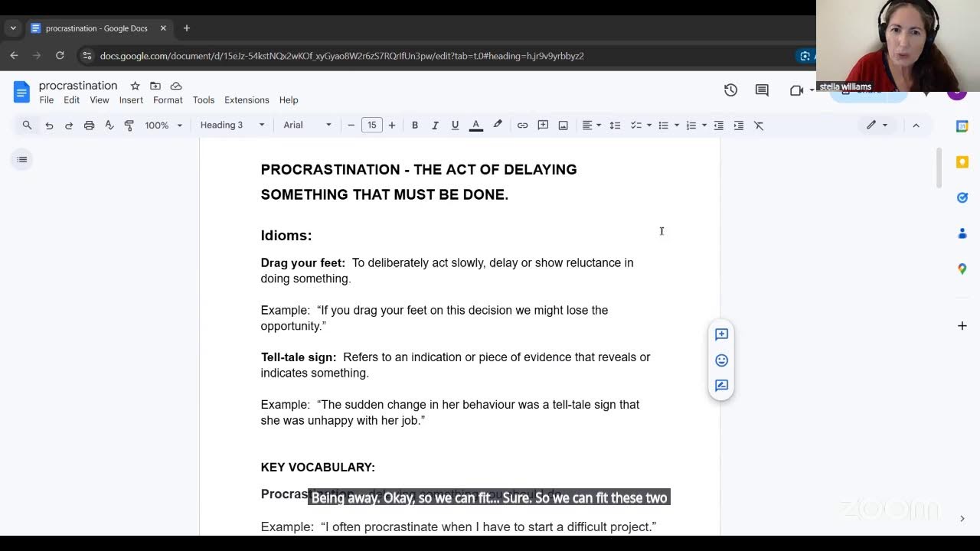The image size is (980, 551).
Task: Add a comment from toolbar
Action: coord(543,125)
